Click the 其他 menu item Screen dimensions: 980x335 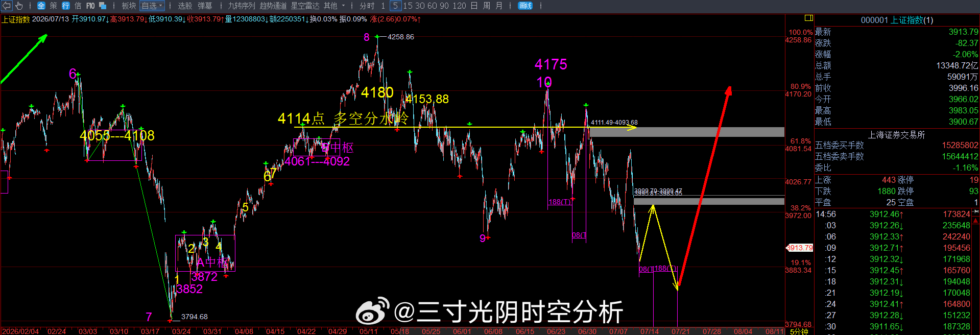(x=330, y=6)
